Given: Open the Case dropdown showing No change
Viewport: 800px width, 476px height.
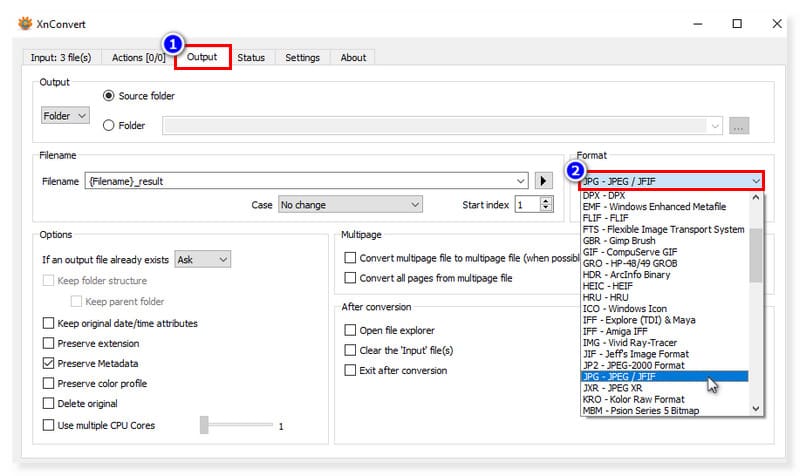Looking at the screenshot, I should pyautogui.click(x=350, y=204).
